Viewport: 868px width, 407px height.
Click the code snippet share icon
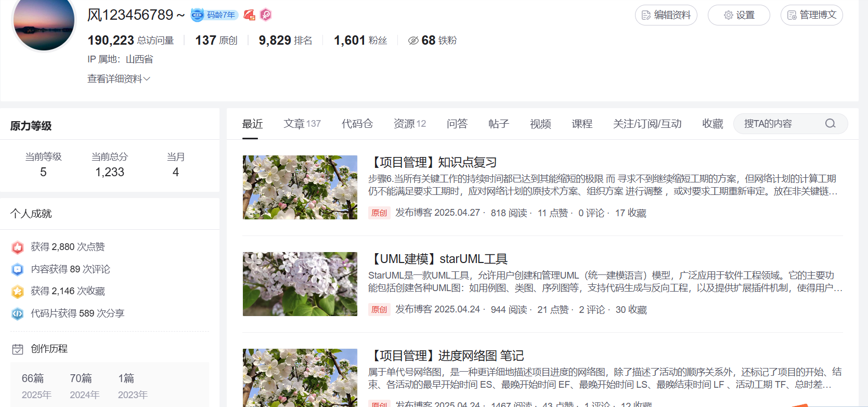pyautogui.click(x=18, y=313)
